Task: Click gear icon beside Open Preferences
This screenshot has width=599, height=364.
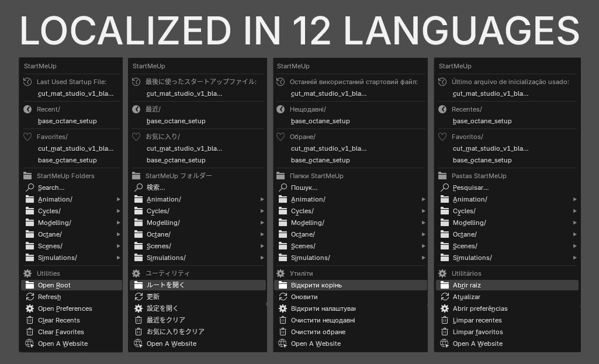Action: 30,308
